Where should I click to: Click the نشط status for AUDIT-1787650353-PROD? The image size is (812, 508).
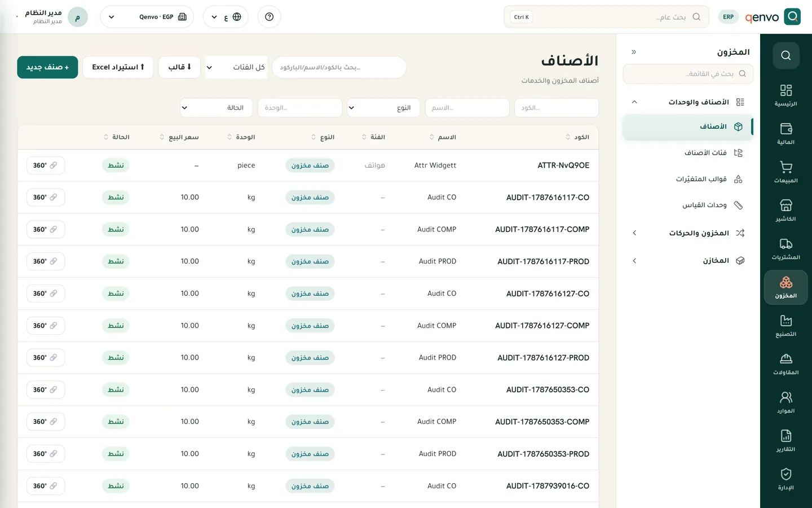pos(116,454)
